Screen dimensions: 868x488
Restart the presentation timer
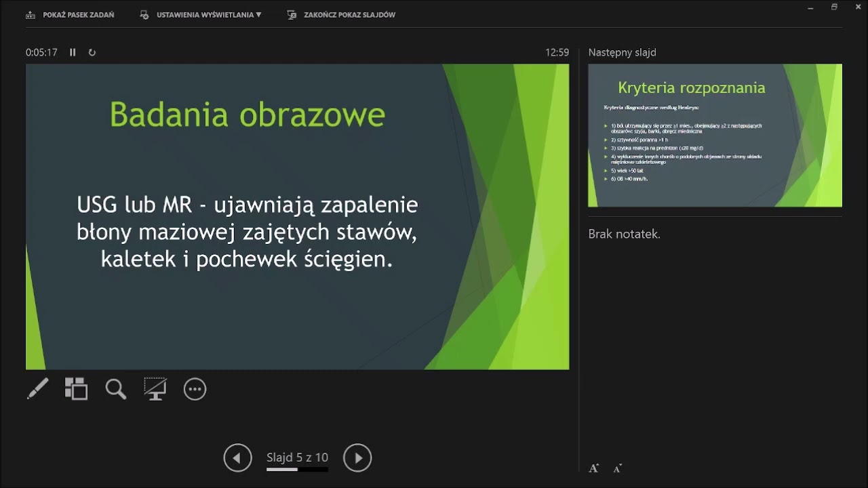coord(92,52)
